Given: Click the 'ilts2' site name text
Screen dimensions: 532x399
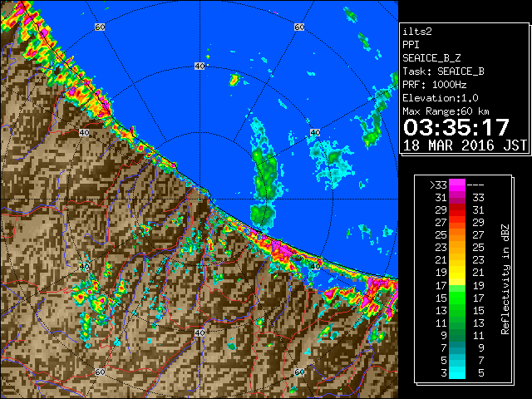Looking at the screenshot, I should pos(417,32).
